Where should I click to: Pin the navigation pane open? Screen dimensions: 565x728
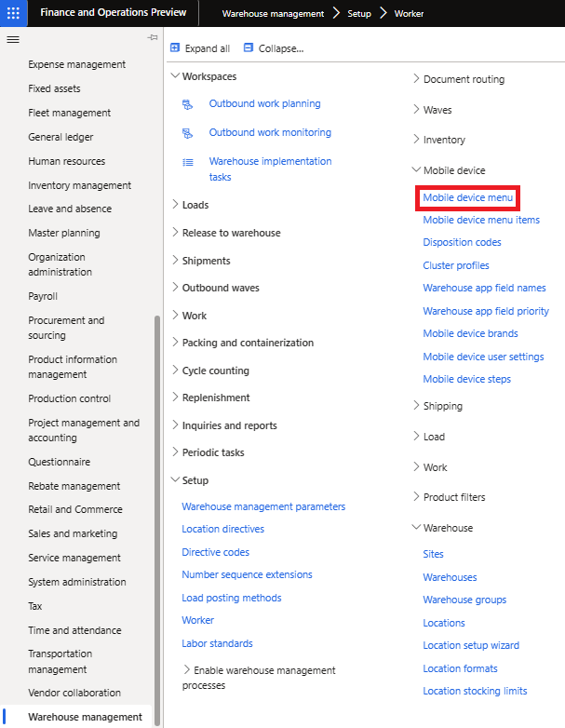coord(153,37)
